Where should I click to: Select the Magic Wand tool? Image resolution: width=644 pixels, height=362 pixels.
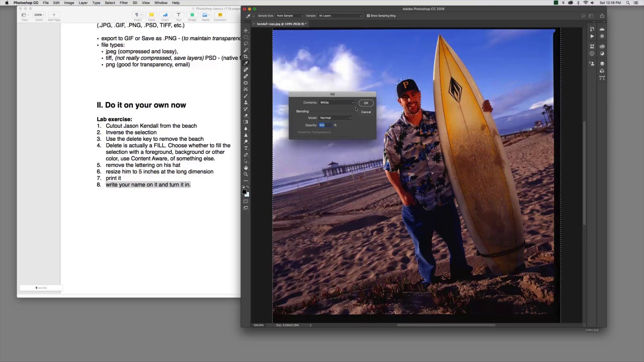[x=246, y=50]
